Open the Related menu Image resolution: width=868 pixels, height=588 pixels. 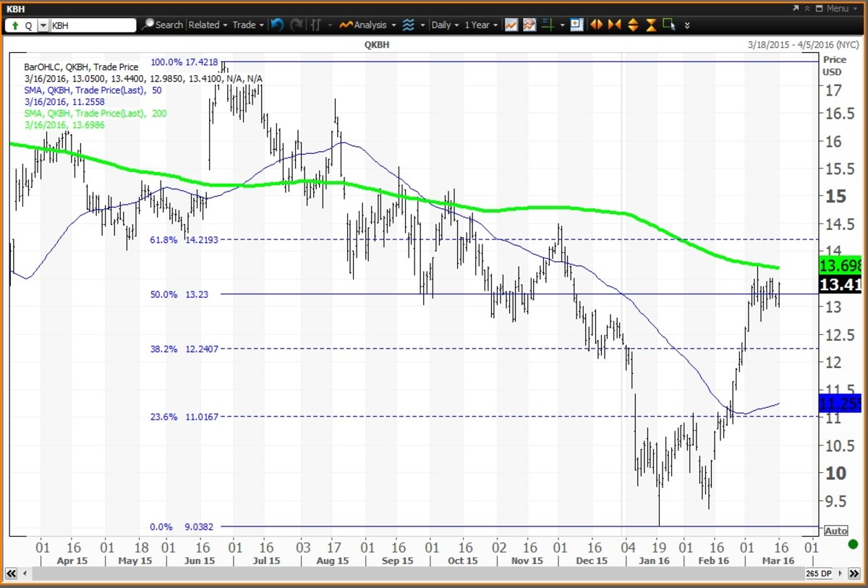pos(208,25)
